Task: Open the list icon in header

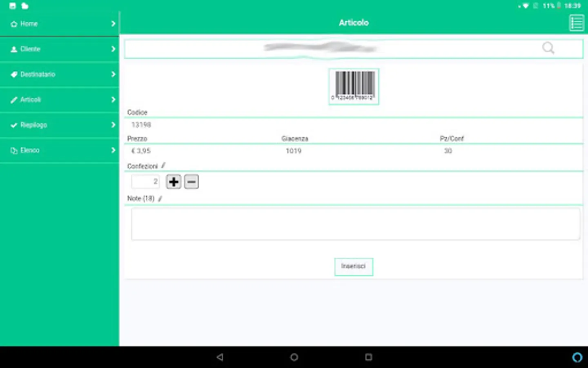Action: coord(577,23)
